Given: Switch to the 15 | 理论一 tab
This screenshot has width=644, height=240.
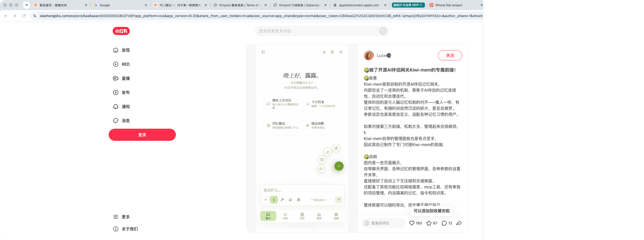Looking at the screenshot, I should 180,5.
